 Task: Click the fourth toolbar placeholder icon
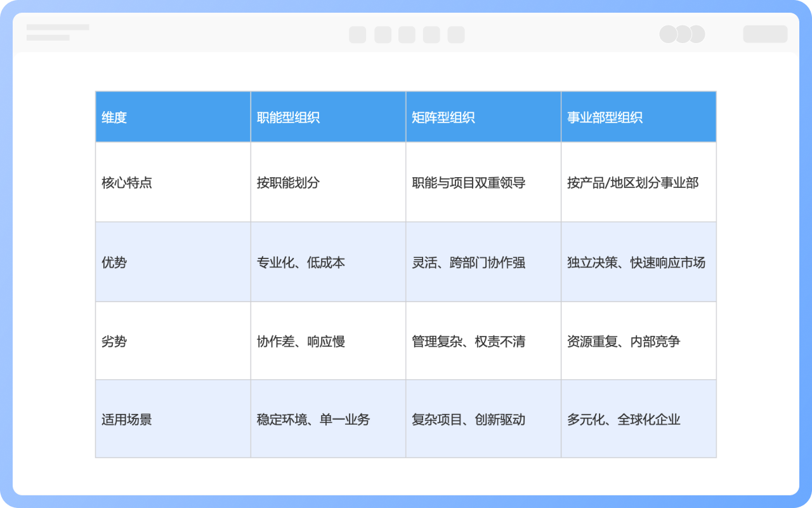point(432,34)
